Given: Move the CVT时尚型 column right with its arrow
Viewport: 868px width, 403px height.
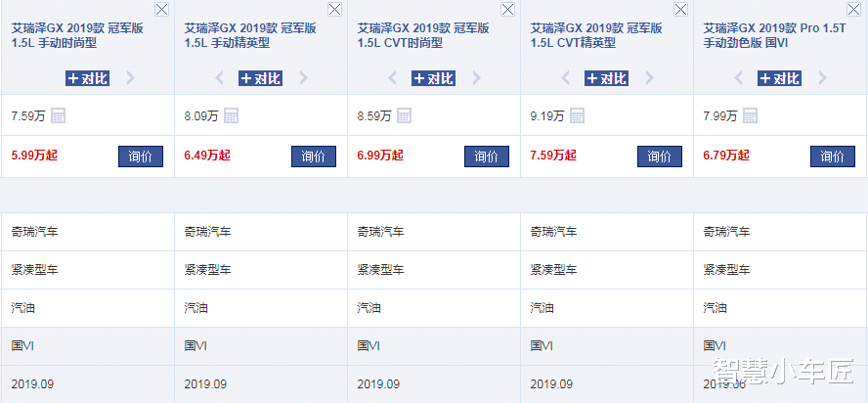Looking at the screenshot, I should pos(477,78).
